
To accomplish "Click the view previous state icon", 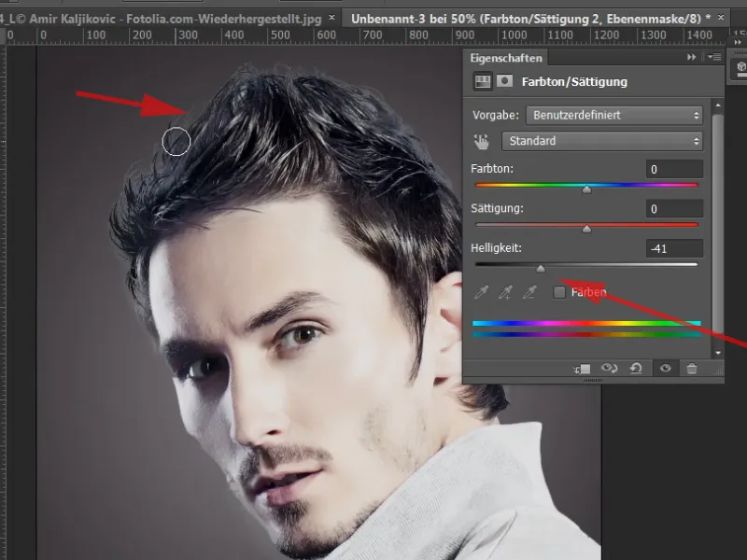I will pos(610,368).
